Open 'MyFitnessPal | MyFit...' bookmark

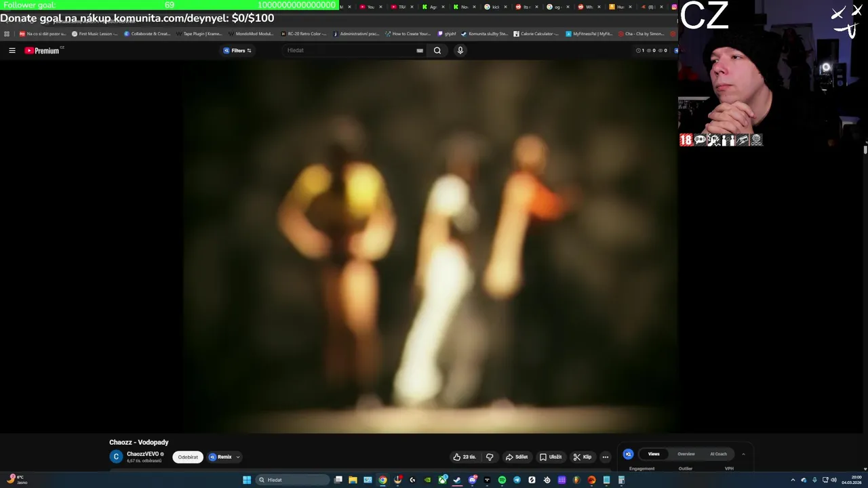(x=589, y=33)
